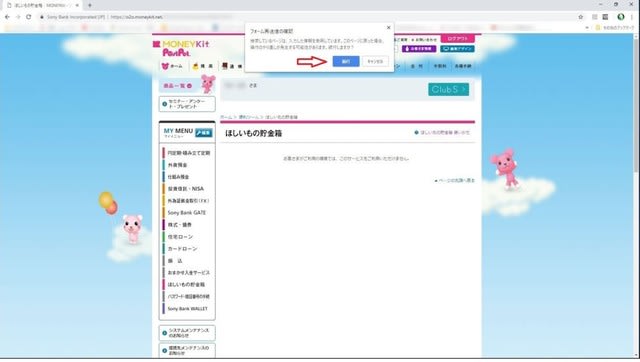Image resolution: width=640 pixels, height=362 pixels.
Task: Close the current MONEYKit browser tab
Action: [77, 5]
